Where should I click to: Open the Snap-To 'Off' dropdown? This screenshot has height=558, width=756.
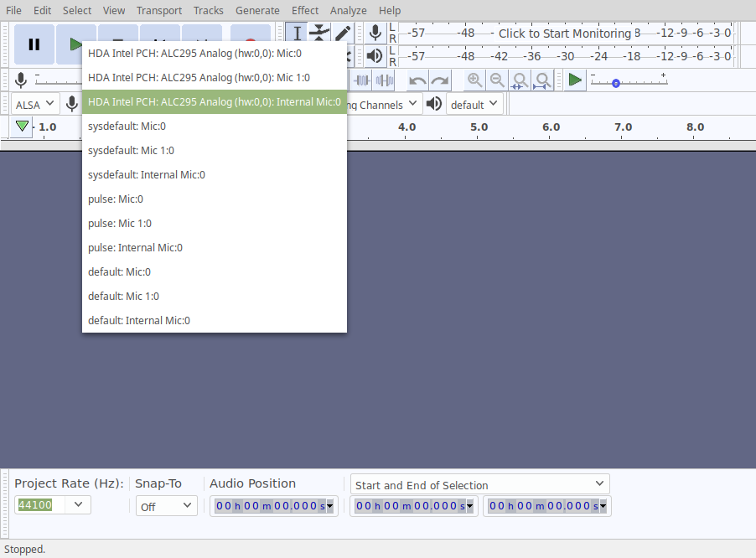tap(166, 506)
